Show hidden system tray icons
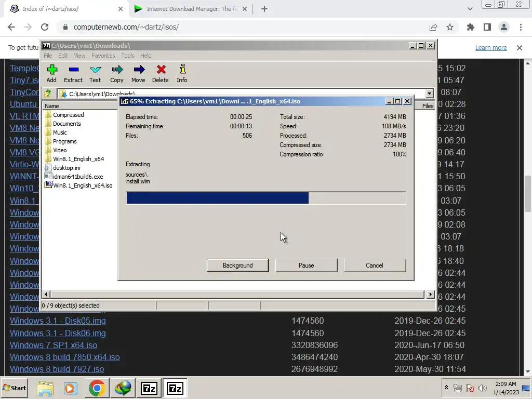532x399 pixels. click(446, 388)
